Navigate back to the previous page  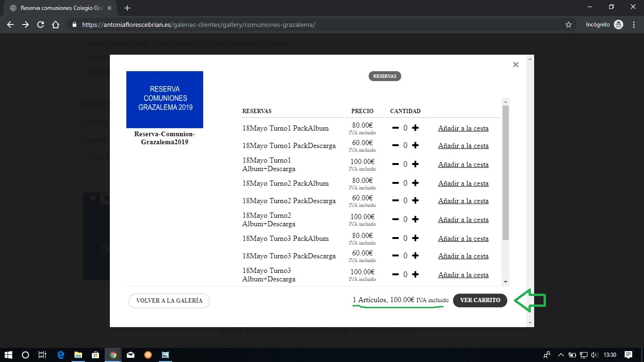click(x=10, y=25)
